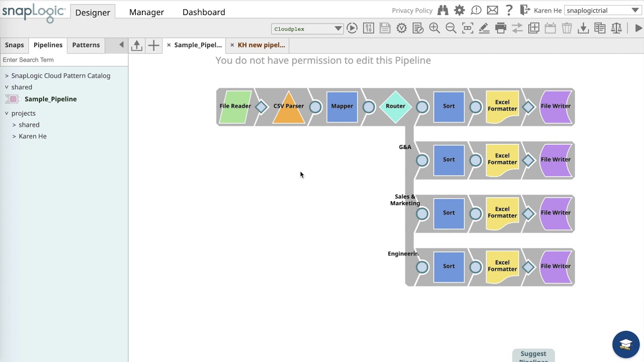Open help question mark icon

509,10
